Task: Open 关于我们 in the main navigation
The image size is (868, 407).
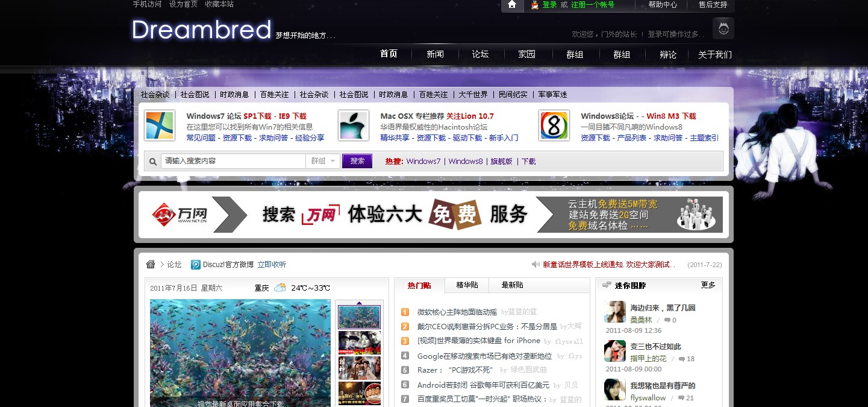Action: 715,54
